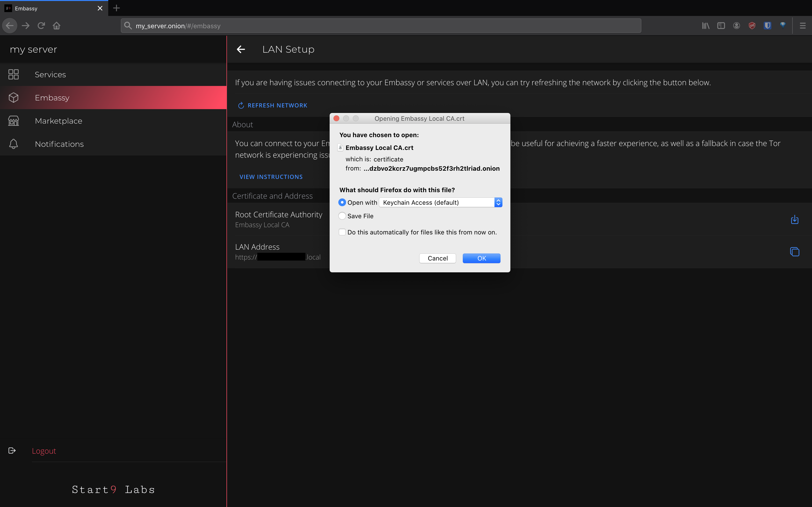Reload the page with browser refresh icon

(41, 26)
